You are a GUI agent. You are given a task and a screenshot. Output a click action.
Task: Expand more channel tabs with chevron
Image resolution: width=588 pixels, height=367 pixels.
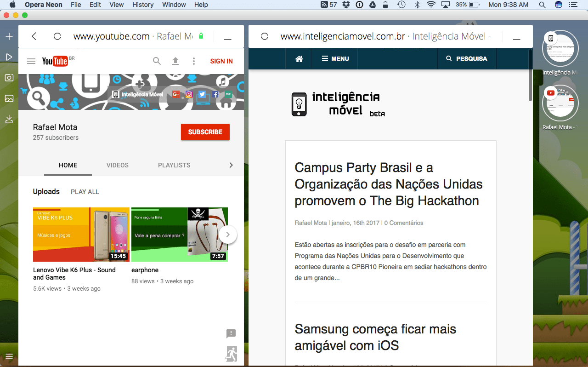[231, 165]
